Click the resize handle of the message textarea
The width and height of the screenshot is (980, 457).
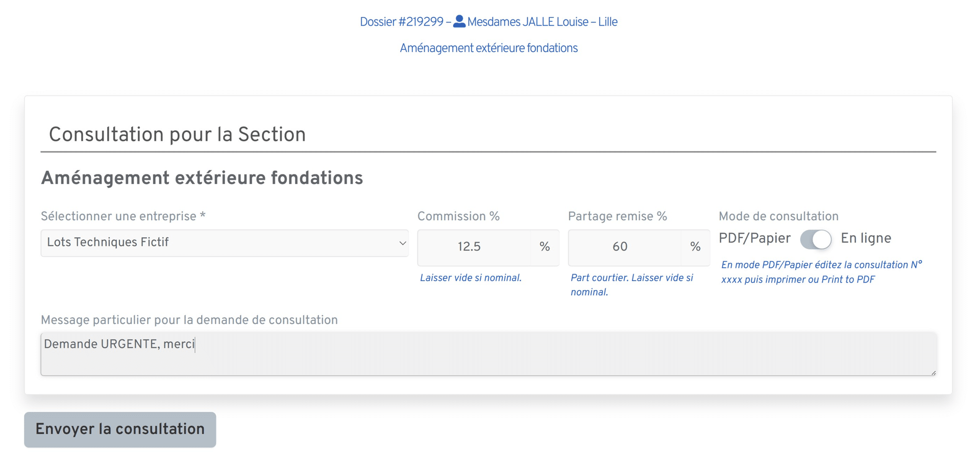(x=933, y=372)
